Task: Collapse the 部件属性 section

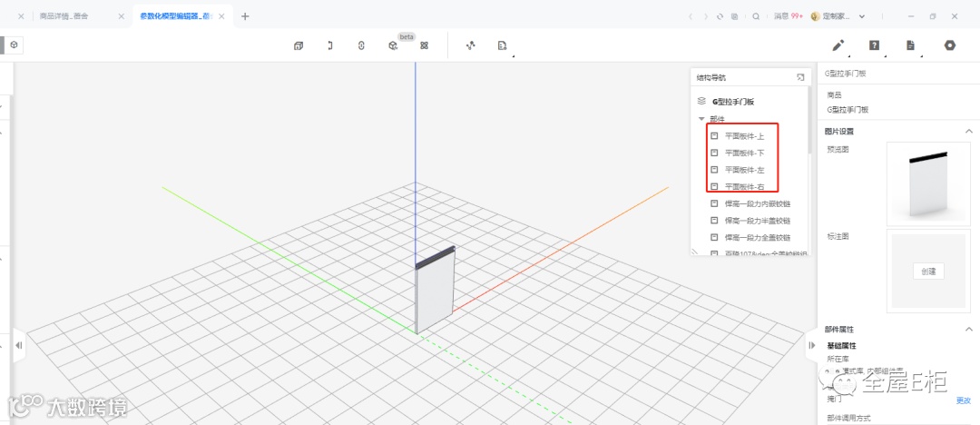Action: point(969,330)
